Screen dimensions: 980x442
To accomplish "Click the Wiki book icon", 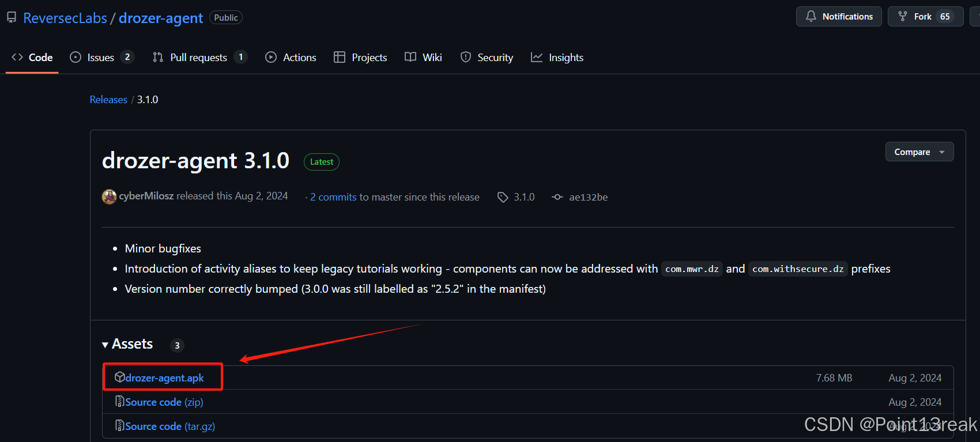I will (410, 57).
